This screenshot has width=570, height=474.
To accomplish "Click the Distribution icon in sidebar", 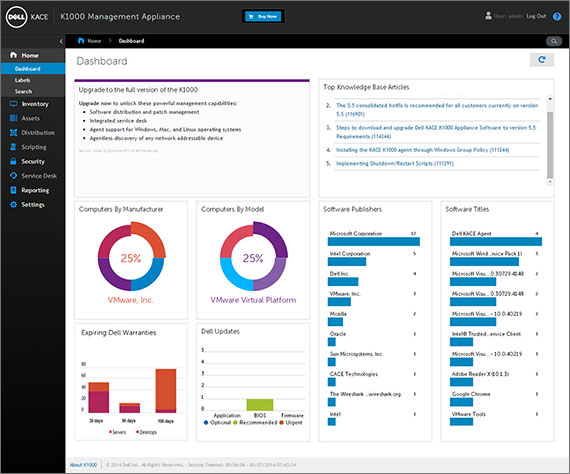I will point(13,133).
